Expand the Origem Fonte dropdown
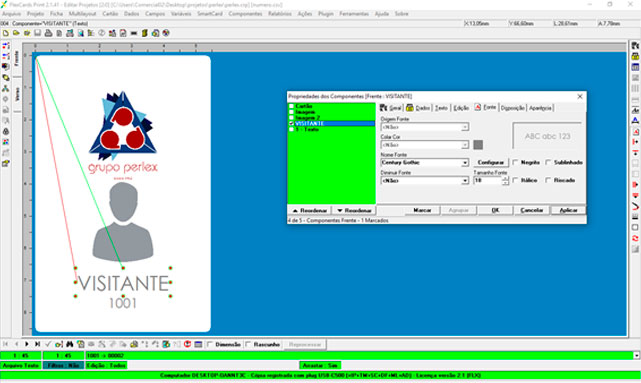This screenshot has width=641, height=383. (465, 127)
